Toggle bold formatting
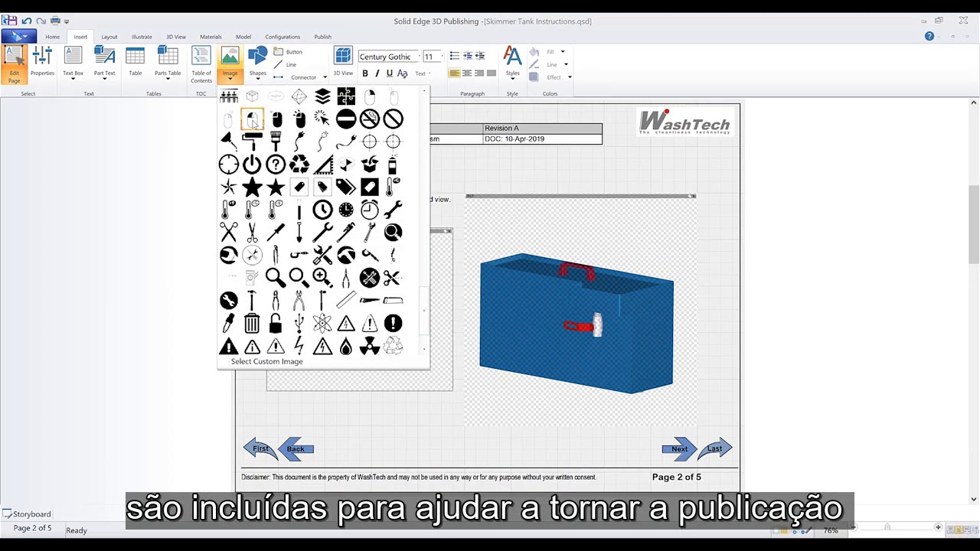980x551 pixels. pyautogui.click(x=365, y=73)
